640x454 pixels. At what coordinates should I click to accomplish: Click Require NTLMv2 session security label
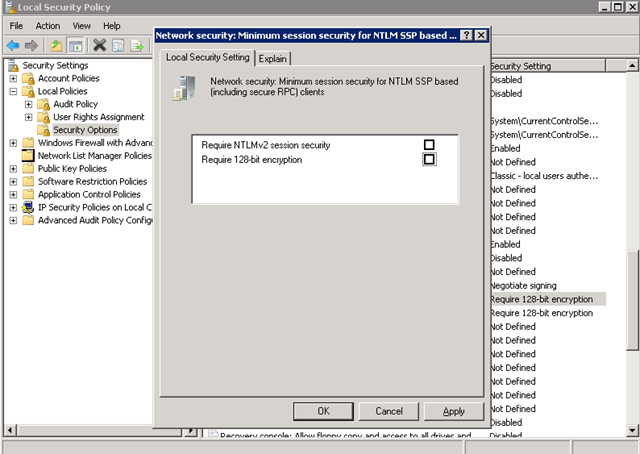pos(266,145)
